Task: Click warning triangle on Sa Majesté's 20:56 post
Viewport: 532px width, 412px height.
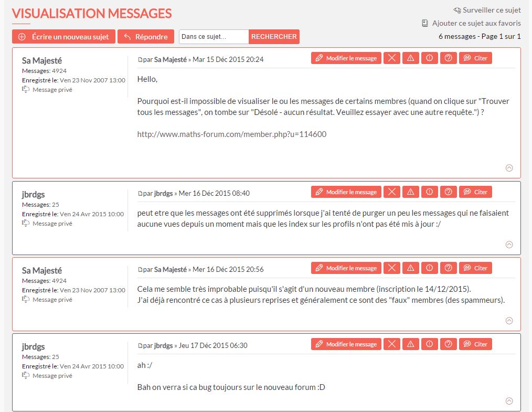Action: coord(410,268)
